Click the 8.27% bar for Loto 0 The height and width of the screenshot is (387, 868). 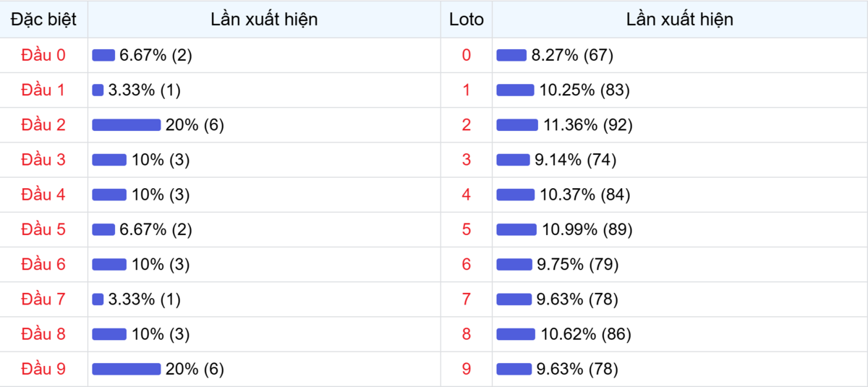[x=511, y=56]
